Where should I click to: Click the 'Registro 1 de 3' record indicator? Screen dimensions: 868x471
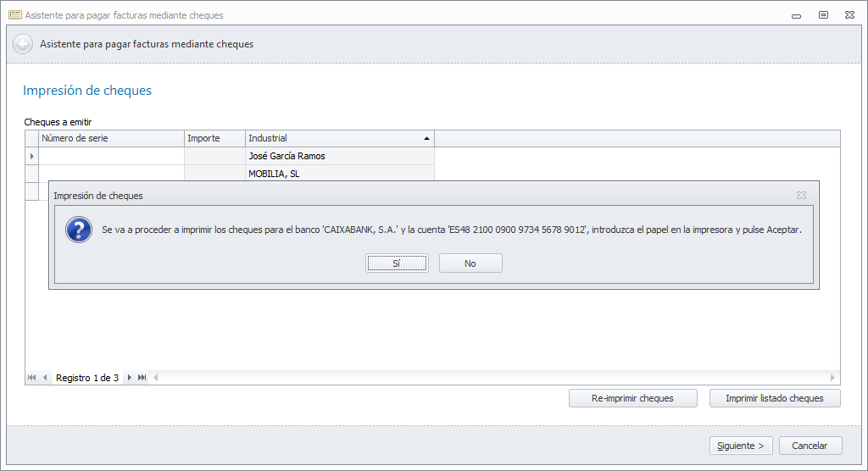click(x=87, y=378)
